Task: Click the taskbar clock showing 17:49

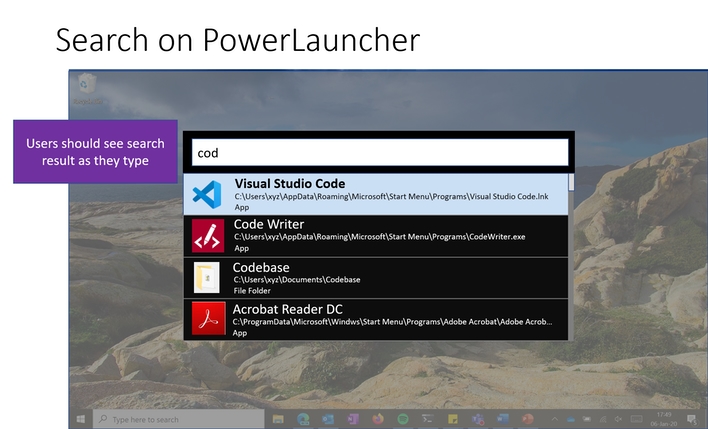Action: pos(664,419)
